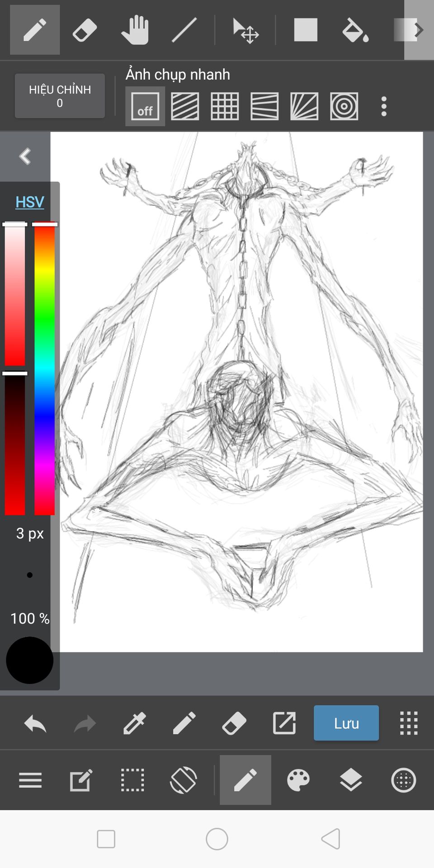Expand more tools with the right arrow

pos(419,30)
